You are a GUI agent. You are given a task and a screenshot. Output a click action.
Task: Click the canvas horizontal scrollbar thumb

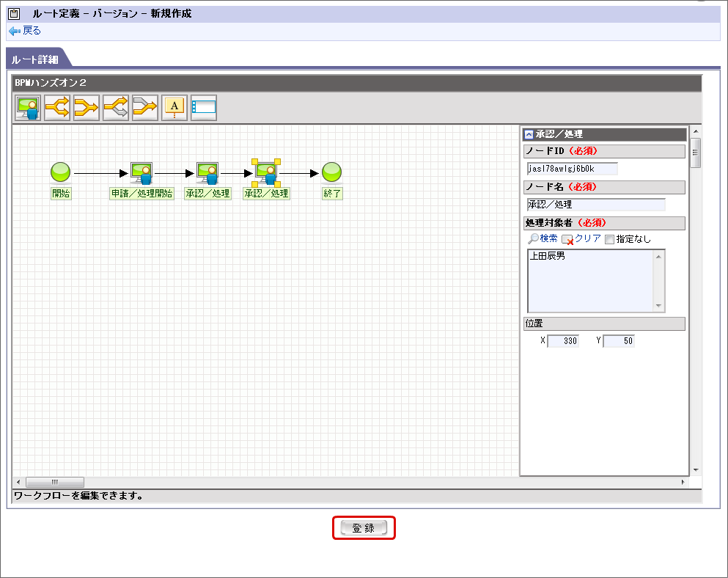[55, 483]
